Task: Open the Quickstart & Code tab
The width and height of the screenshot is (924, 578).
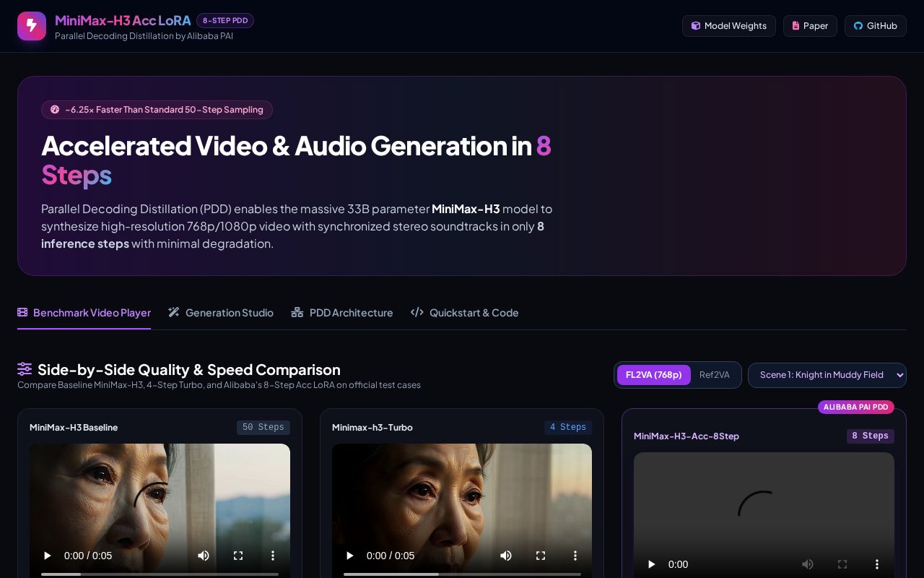Action: (465, 313)
